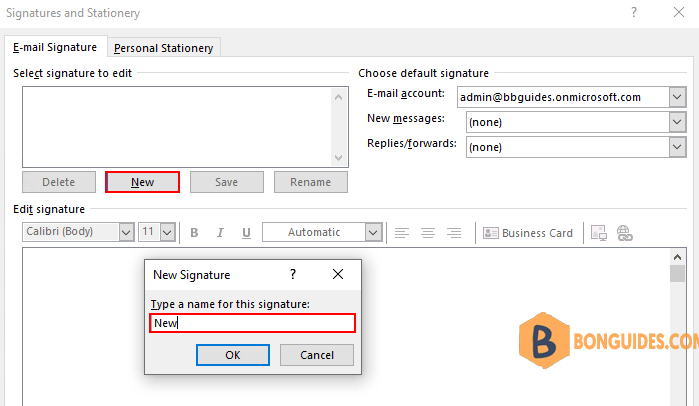Screen dimensions: 699x406
Task: Open the font size 11 dropdown
Action: click(168, 232)
